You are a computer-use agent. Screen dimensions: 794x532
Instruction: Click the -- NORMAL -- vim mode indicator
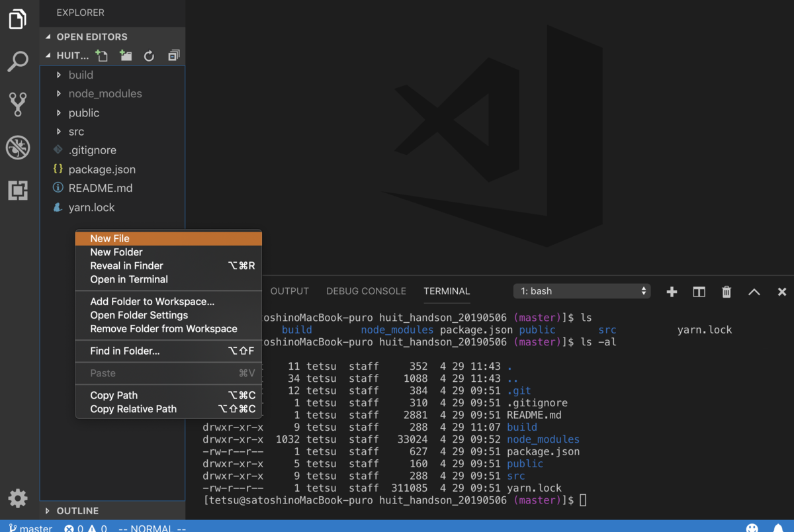coord(152,528)
